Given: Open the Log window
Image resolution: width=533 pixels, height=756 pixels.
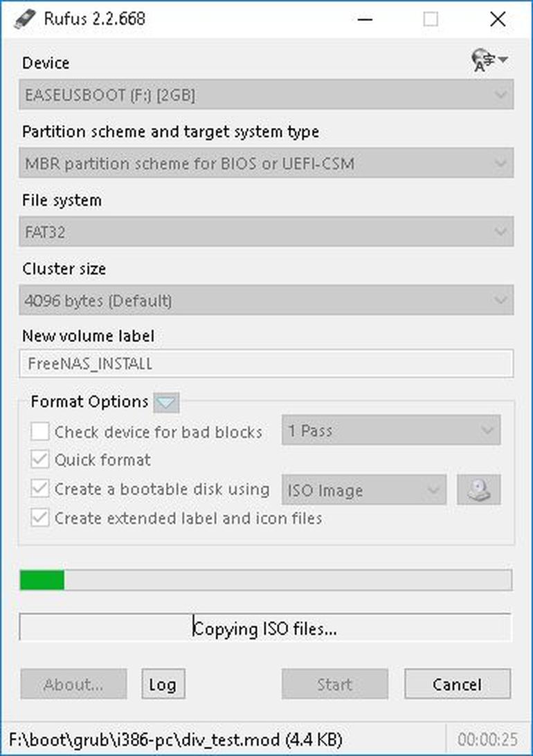Looking at the screenshot, I should (163, 684).
